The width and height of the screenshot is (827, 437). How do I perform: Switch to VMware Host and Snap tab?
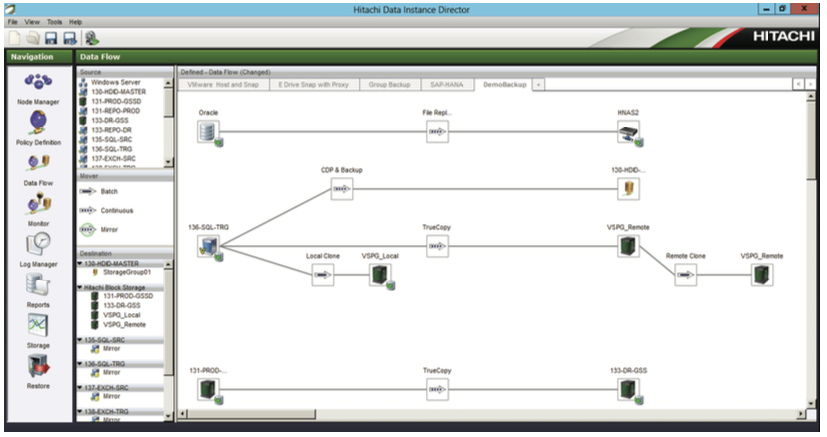pyautogui.click(x=223, y=84)
